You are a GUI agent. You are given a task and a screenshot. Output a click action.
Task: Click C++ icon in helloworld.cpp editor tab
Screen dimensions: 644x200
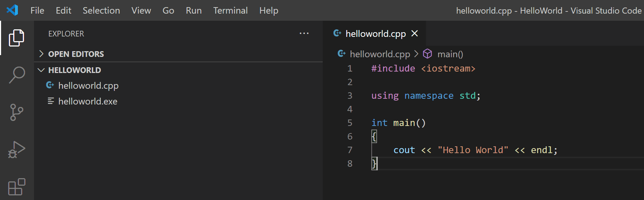coord(337,33)
